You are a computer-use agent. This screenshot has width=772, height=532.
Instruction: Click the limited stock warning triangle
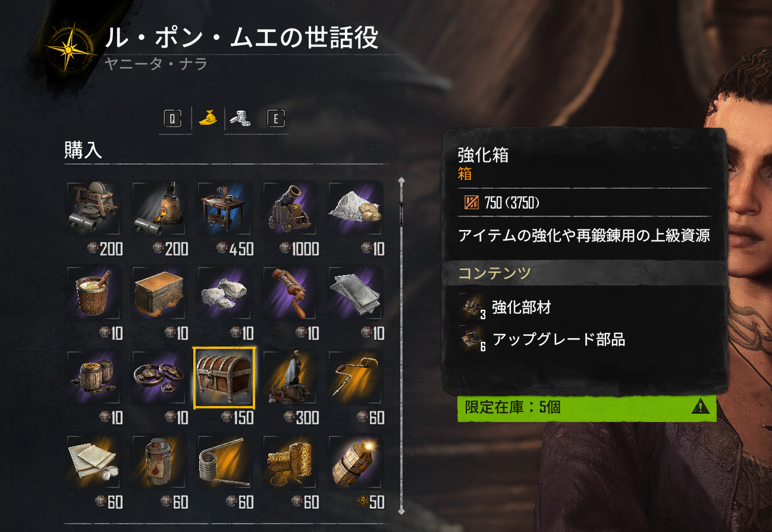tap(701, 407)
